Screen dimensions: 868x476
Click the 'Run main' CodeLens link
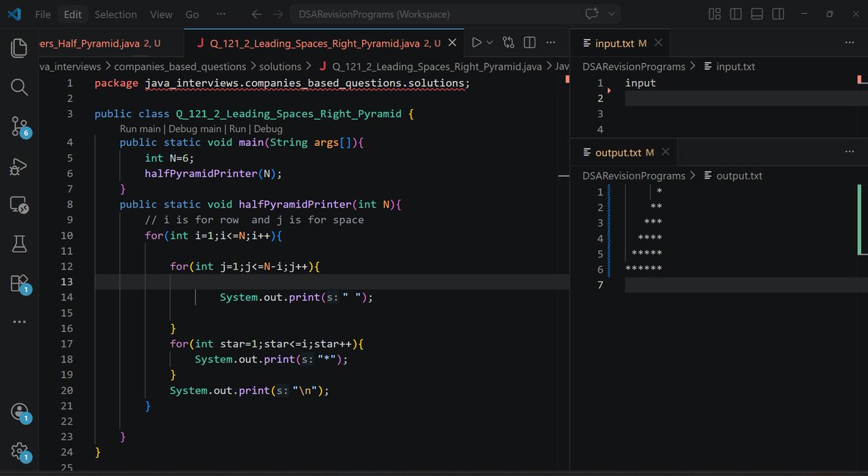(140, 128)
